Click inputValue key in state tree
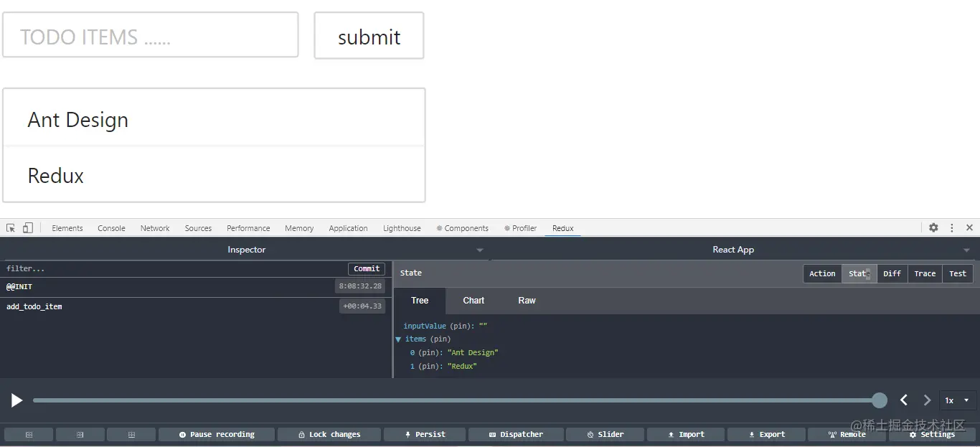 coord(425,326)
